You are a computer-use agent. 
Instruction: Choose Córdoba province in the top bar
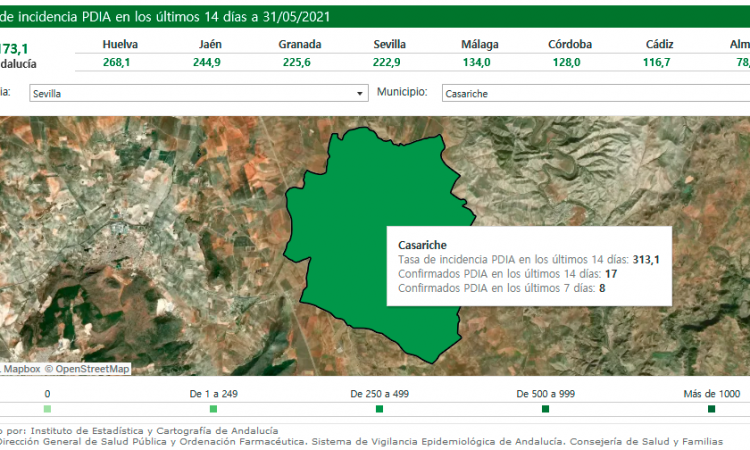[x=570, y=45]
